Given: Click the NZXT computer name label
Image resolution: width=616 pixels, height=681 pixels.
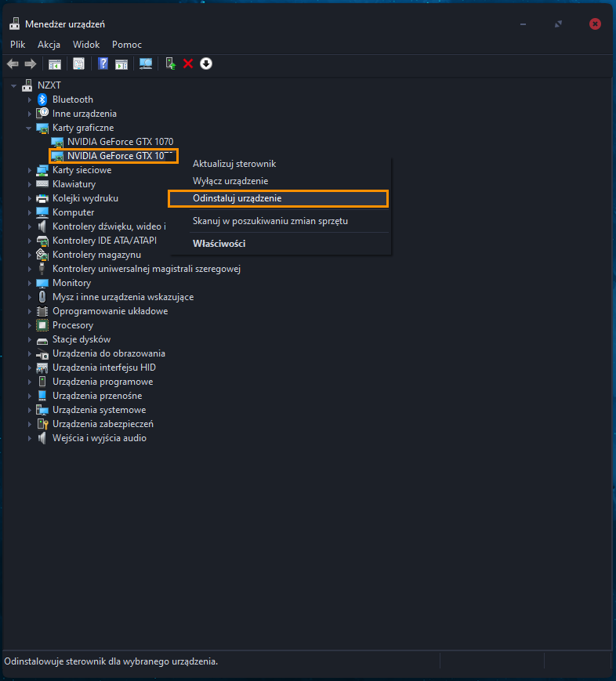Looking at the screenshot, I should (x=49, y=85).
